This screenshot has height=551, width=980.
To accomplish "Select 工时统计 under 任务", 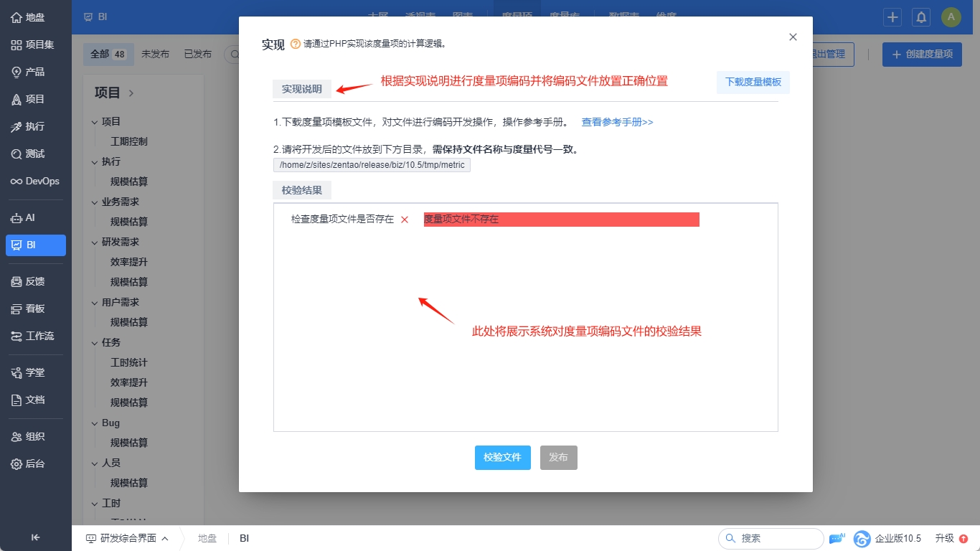I will (129, 363).
